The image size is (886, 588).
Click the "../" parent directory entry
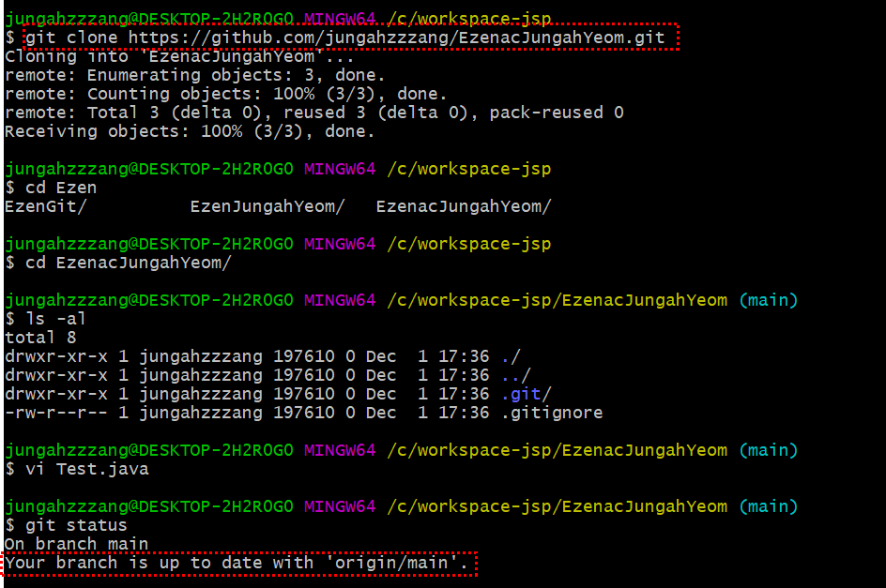(x=516, y=375)
